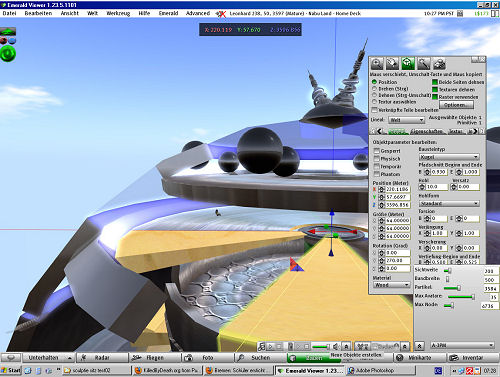Select the Move (hand) build tool
The width and height of the screenshot is (500, 377).
pos(392,63)
